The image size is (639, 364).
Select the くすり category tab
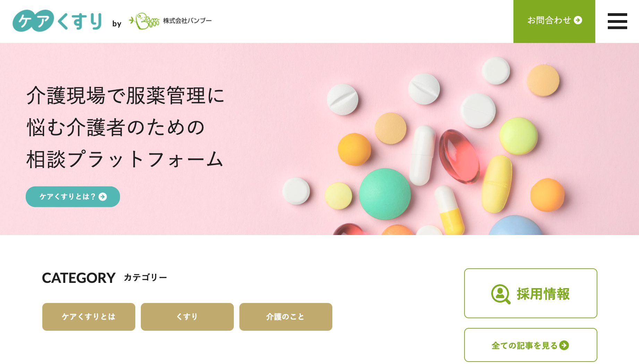click(x=187, y=317)
